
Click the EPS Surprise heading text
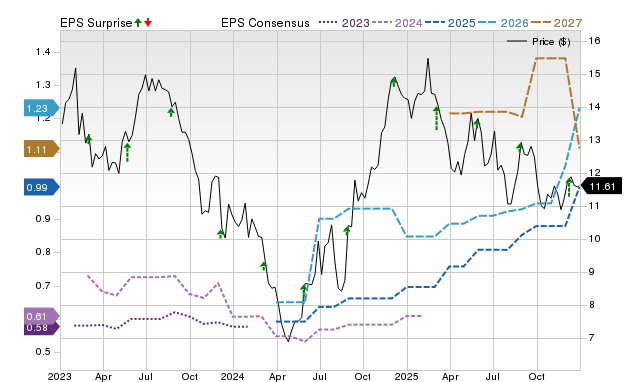coord(96,23)
